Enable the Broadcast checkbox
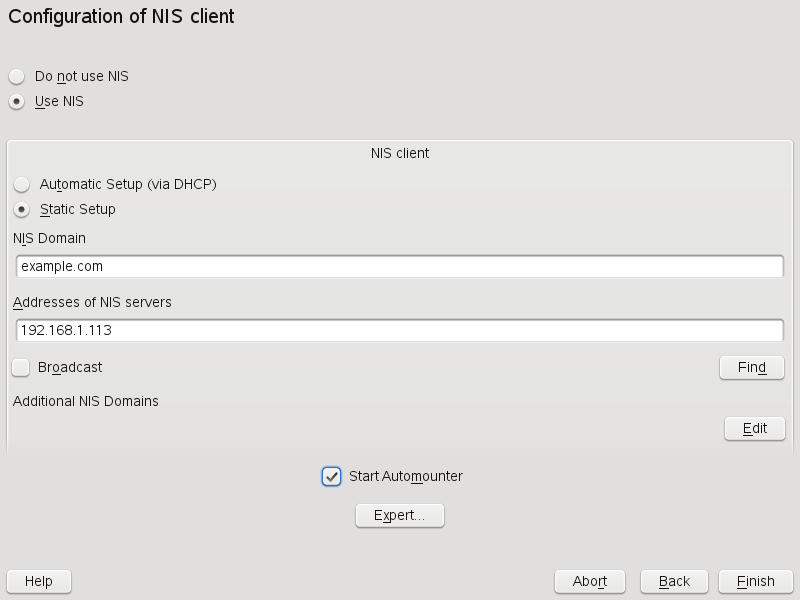The height and width of the screenshot is (600, 800). (x=21, y=367)
